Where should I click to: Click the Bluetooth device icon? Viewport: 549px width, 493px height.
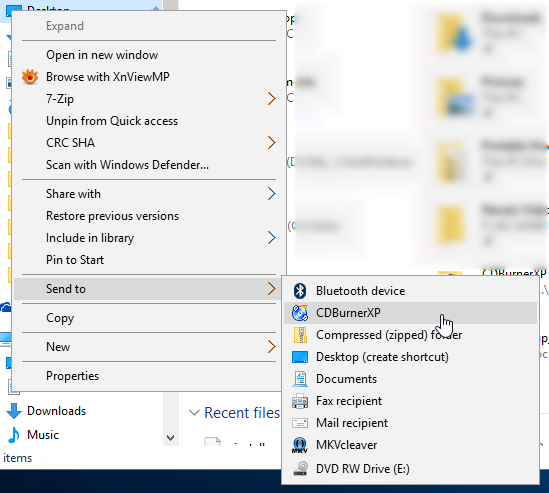300,291
